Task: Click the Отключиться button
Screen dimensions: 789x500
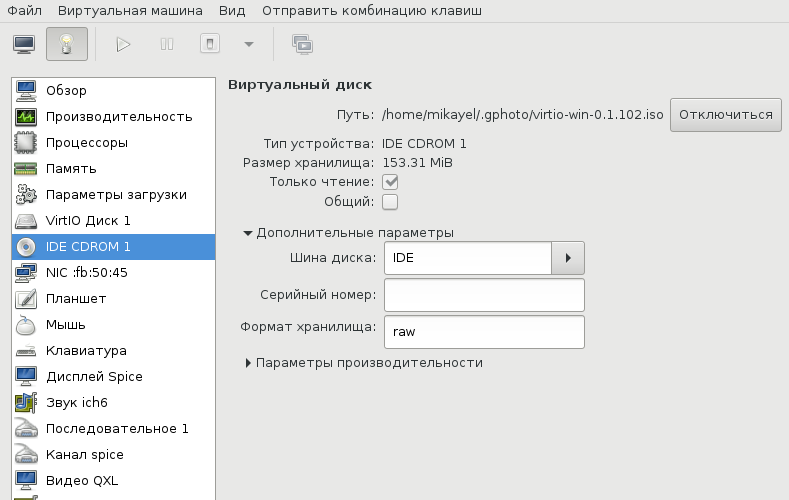Action: pos(725,114)
